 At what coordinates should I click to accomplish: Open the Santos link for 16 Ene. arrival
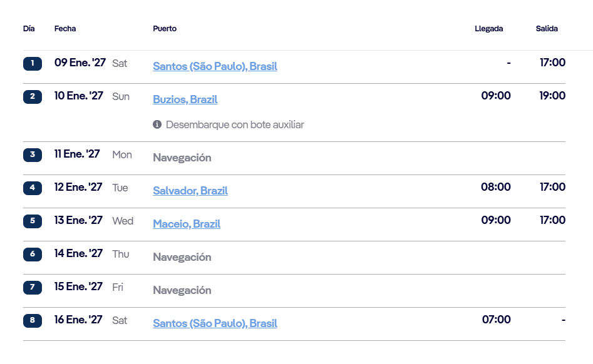pos(215,323)
